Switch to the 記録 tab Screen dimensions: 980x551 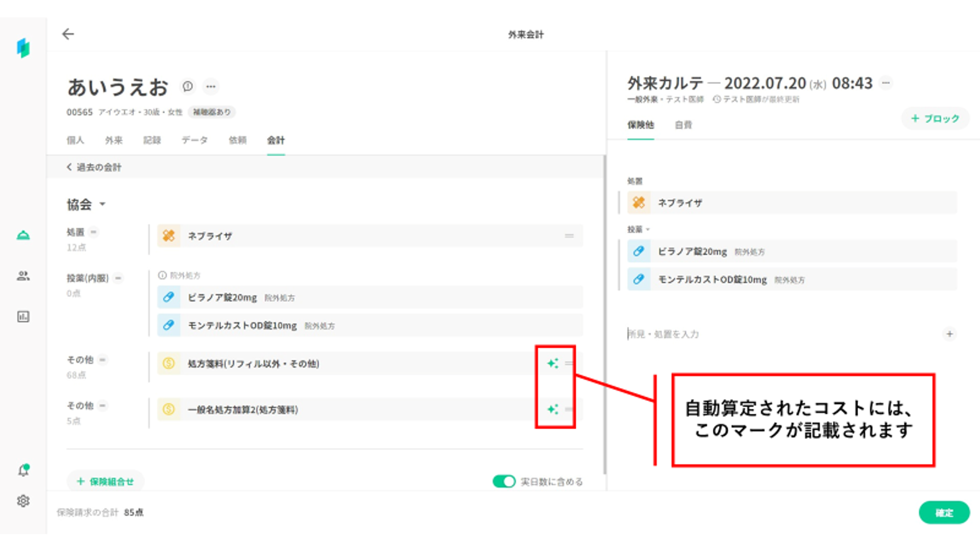coord(152,141)
